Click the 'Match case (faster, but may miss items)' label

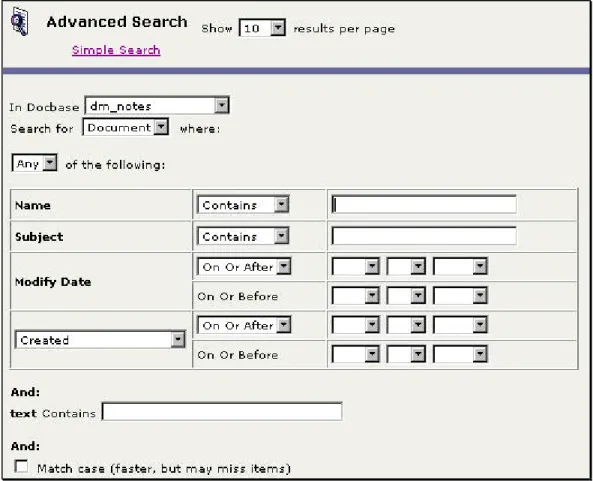(x=164, y=469)
